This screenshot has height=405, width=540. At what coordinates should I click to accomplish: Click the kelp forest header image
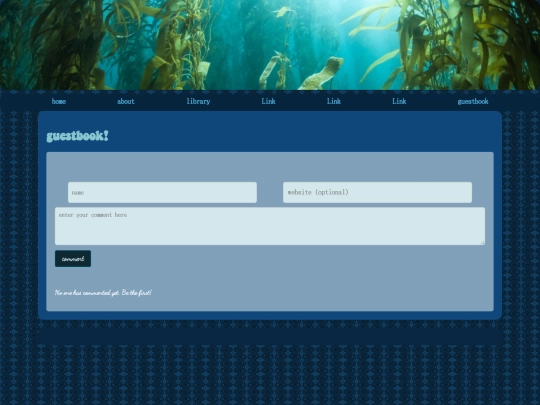[x=270, y=45]
